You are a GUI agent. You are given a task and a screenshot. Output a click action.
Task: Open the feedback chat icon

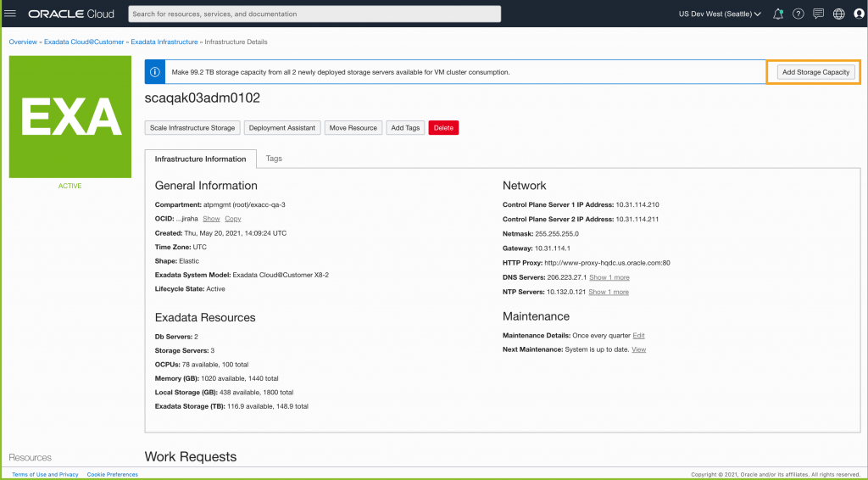click(818, 14)
